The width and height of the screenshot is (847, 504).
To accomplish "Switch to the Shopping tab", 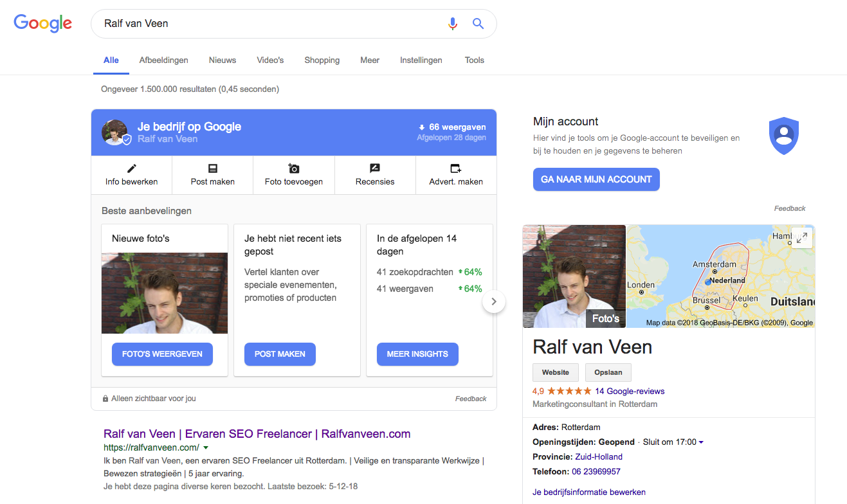I will coord(322,60).
